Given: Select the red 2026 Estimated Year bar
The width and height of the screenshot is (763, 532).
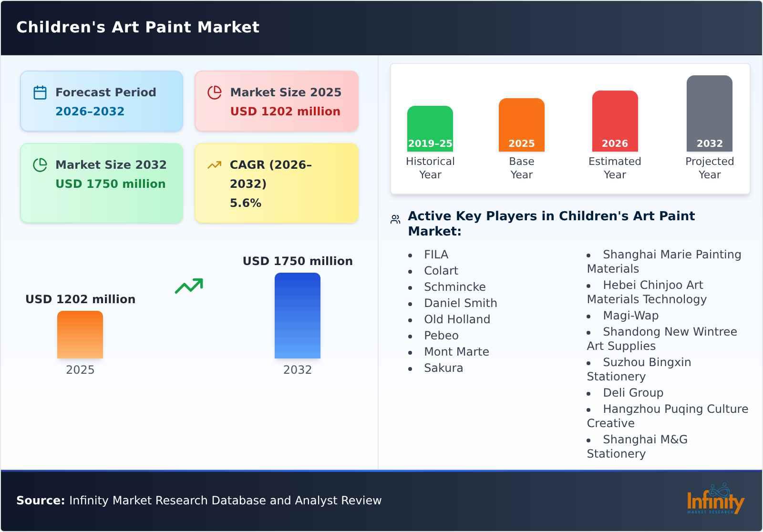Looking at the screenshot, I should pos(615,121).
